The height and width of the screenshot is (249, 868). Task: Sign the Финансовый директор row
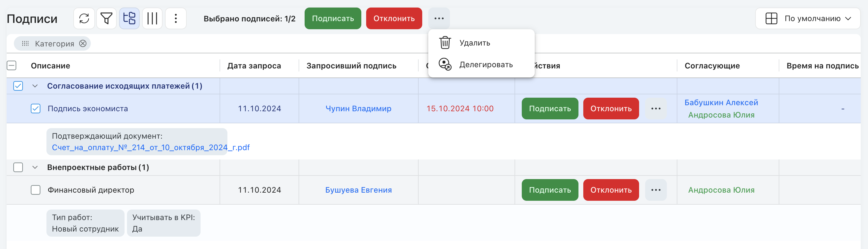pyautogui.click(x=550, y=190)
